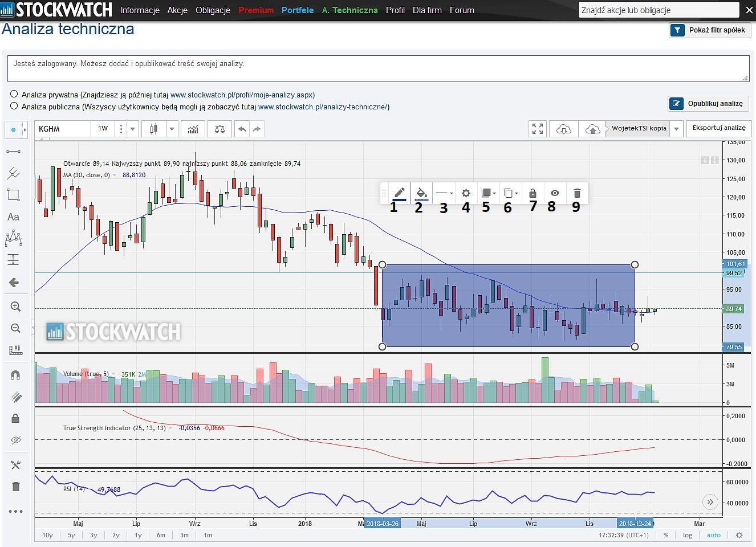Open the WojetekTSI kopia layout dropdown arrow

pos(677,129)
